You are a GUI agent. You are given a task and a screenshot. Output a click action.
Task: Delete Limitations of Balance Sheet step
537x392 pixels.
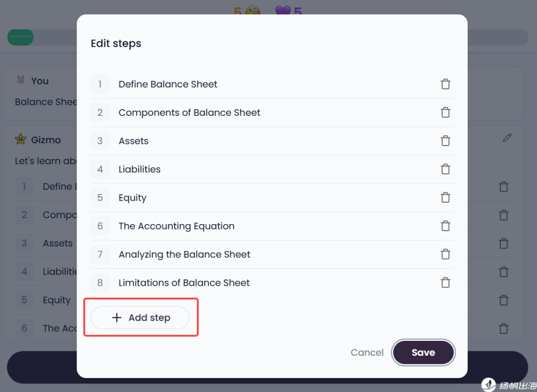click(446, 282)
